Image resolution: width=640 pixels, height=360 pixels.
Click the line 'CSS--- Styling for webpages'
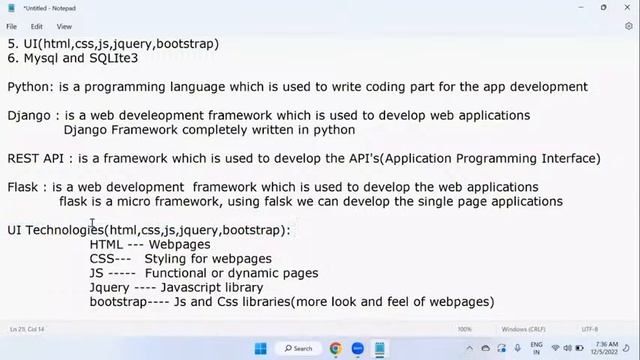(x=181, y=259)
